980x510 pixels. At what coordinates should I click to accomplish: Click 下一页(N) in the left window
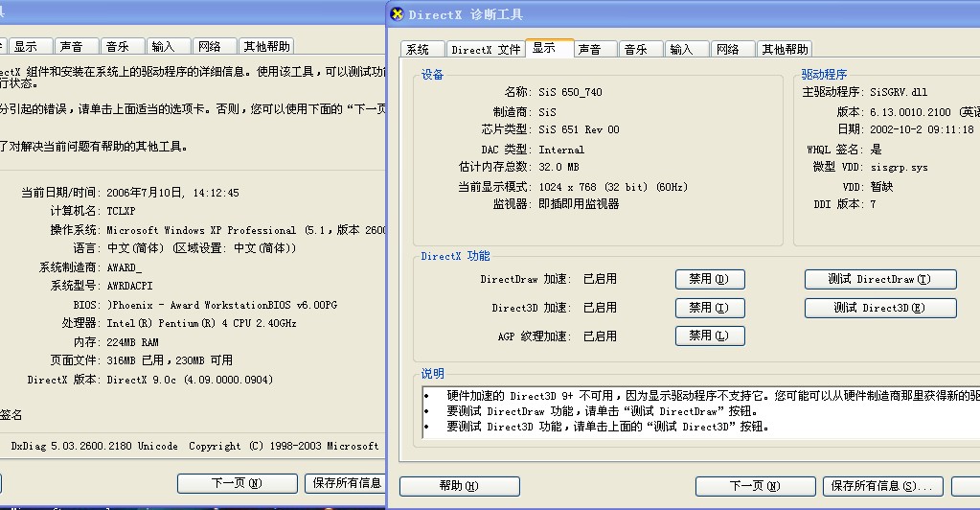coord(238,483)
